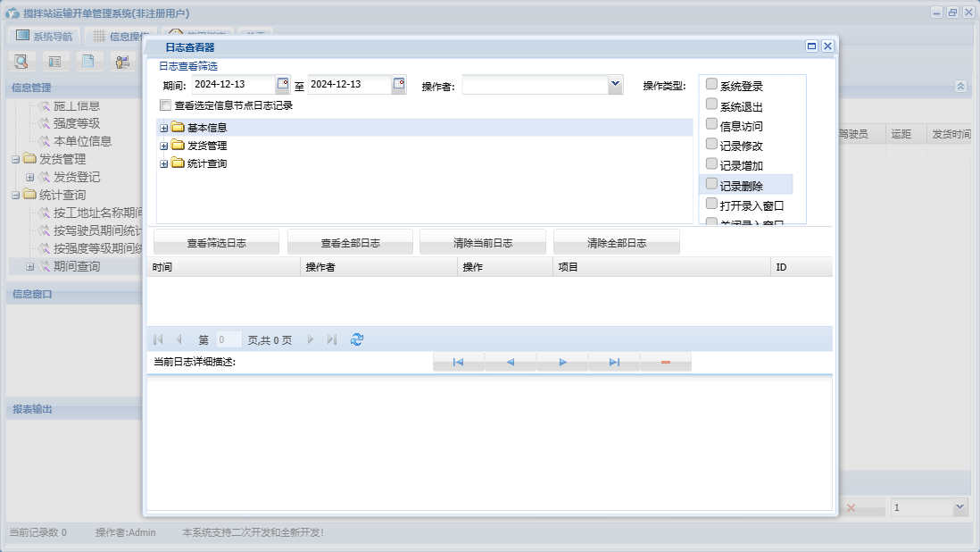
Task: Click 清除当前日志 button
Action: [x=483, y=243]
